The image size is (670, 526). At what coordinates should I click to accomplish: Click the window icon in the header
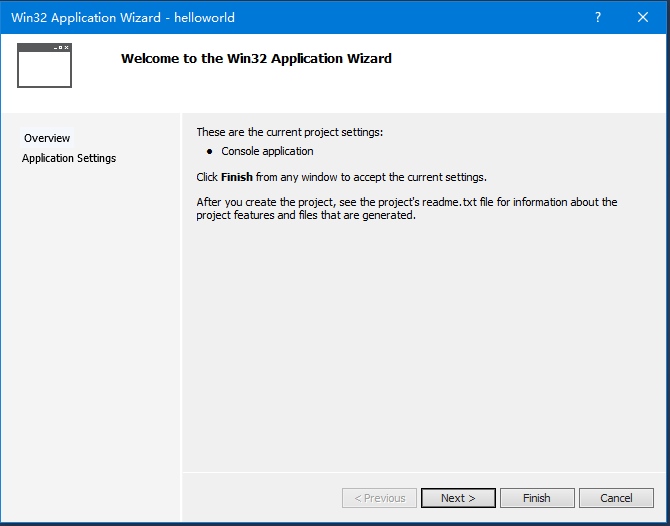click(x=44, y=64)
